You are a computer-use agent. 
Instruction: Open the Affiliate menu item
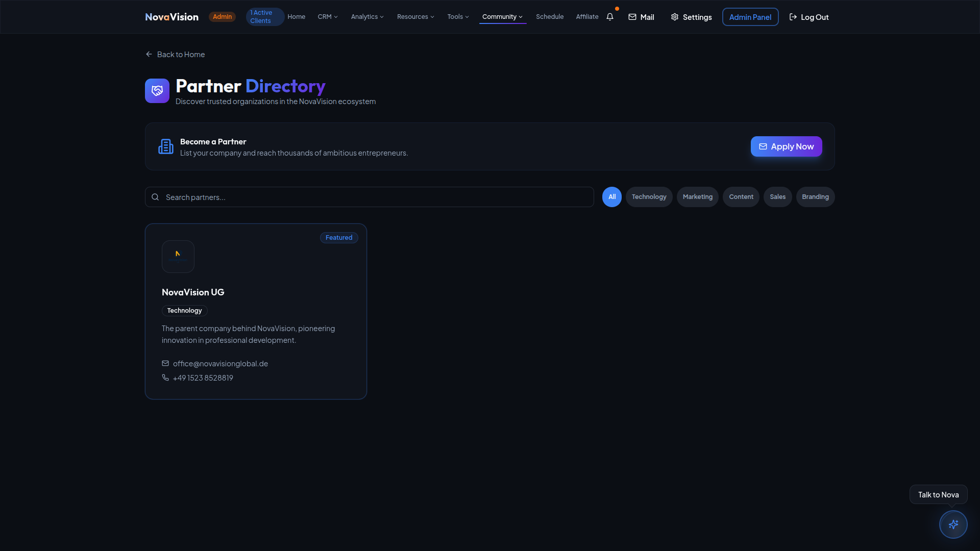click(587, 17)
